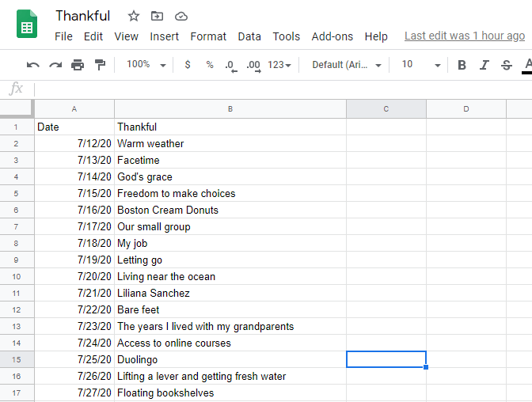
Task: Redo the last undone action
Action: [x=55, y=65]
